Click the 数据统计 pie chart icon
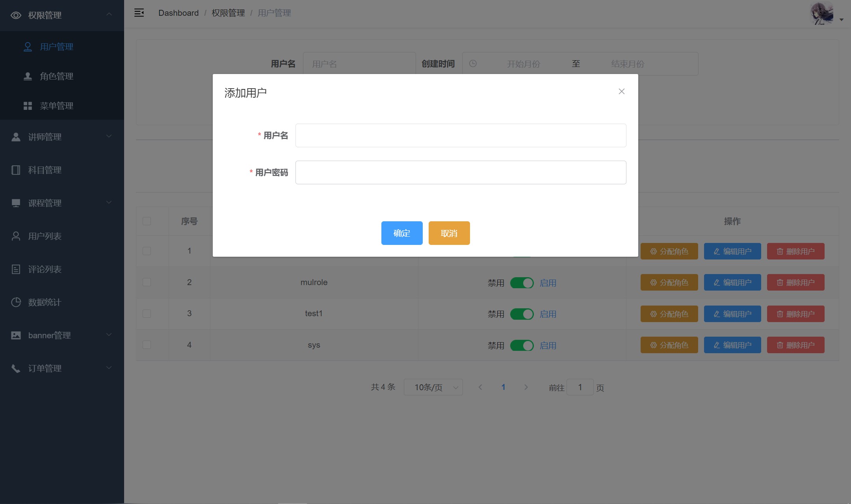Screen dimensions: 851x504 [x=16, y=302]
